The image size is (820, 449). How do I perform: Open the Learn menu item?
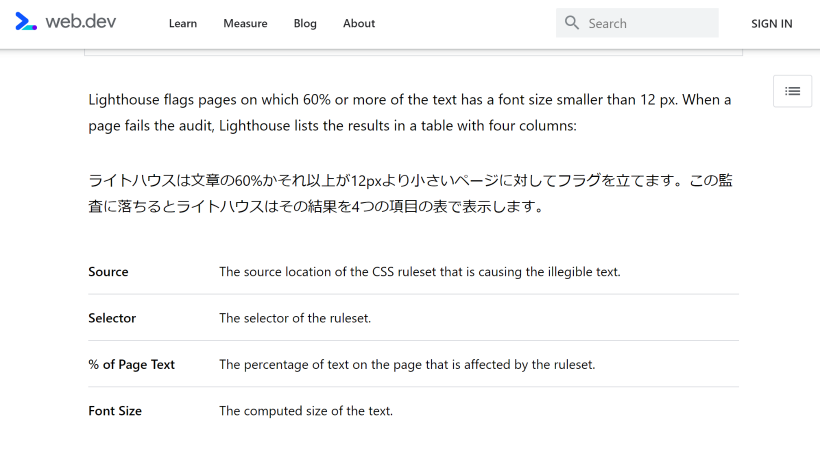183,23
